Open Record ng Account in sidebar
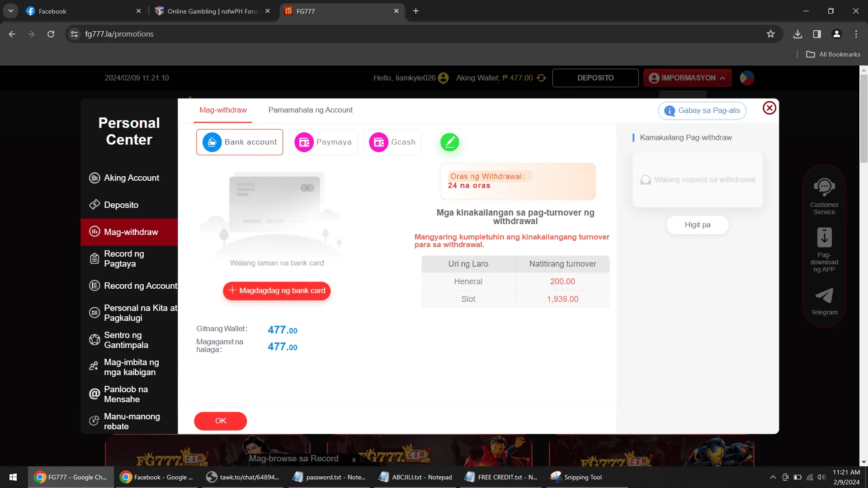Viewport: 868px width, 488px height. [129, 286]
